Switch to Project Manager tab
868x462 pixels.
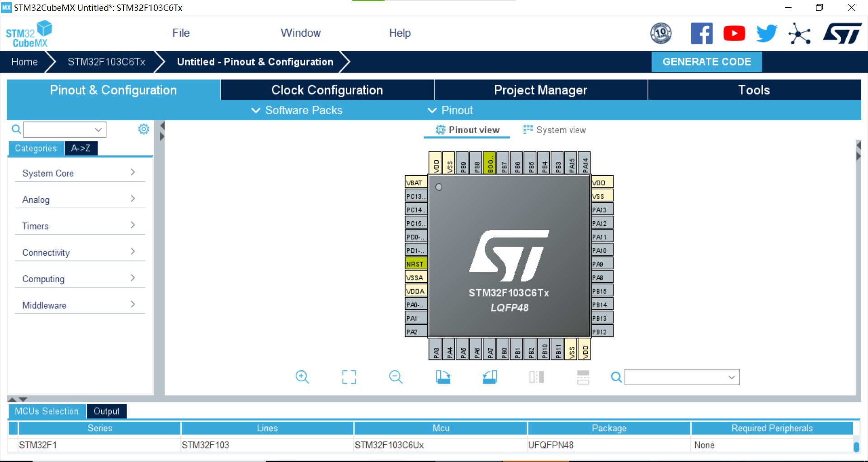[541, 90]
